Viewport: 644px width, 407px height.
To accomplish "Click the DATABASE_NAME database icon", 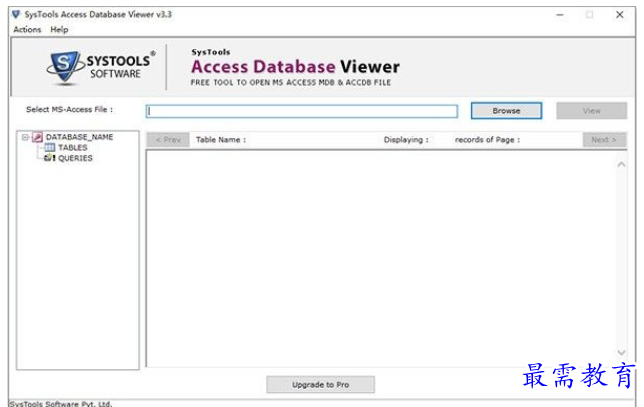I will [x=37, y=137].
